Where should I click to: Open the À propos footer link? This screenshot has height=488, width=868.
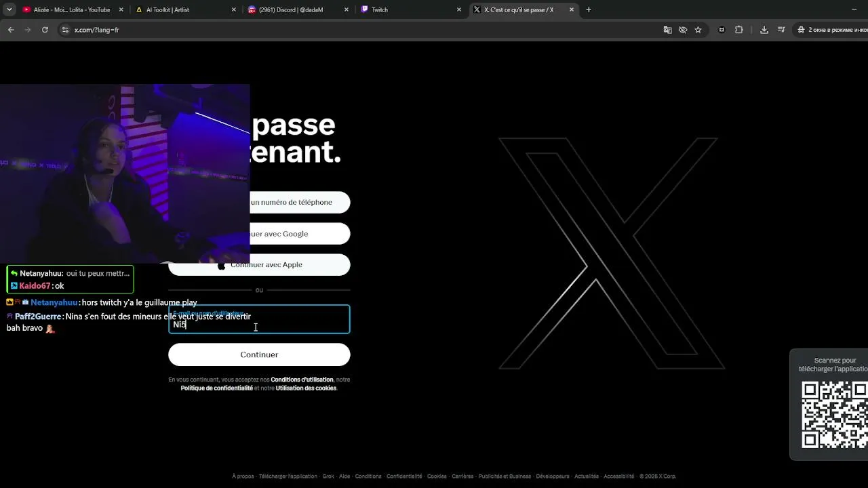[x=243, y=476]
